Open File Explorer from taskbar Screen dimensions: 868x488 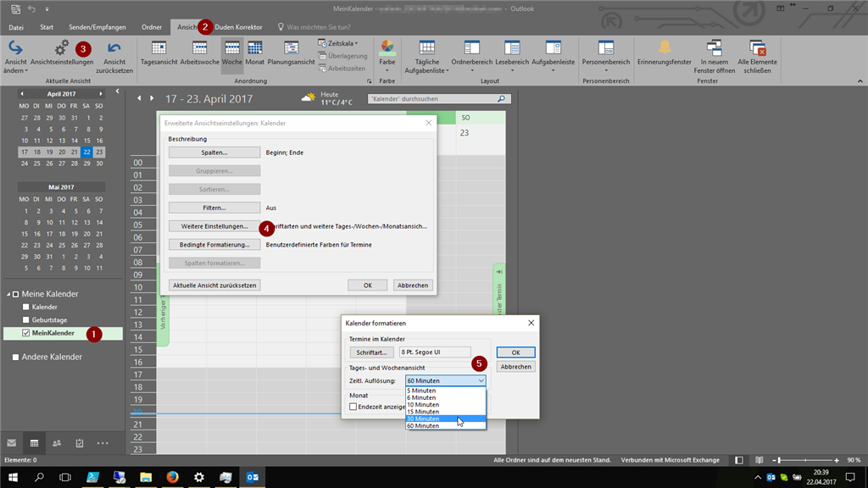146,476
